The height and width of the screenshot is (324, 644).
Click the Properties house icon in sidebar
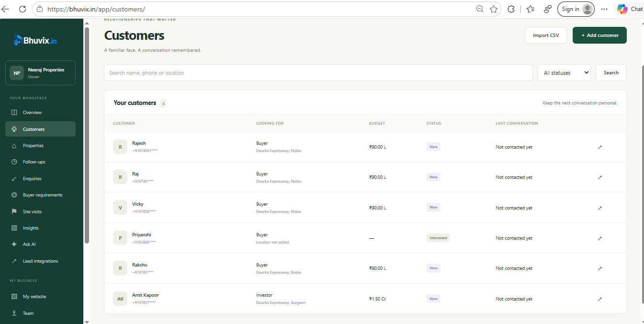pyautogui.click(x=14, y=146)
